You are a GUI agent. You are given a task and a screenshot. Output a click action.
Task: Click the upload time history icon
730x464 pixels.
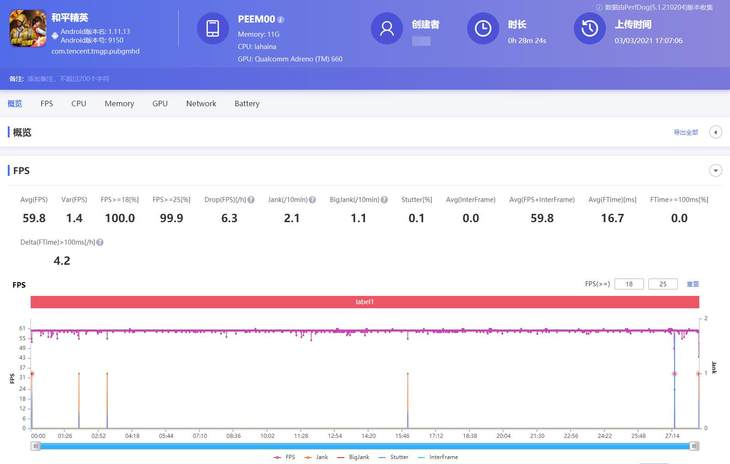click(590, 29)
